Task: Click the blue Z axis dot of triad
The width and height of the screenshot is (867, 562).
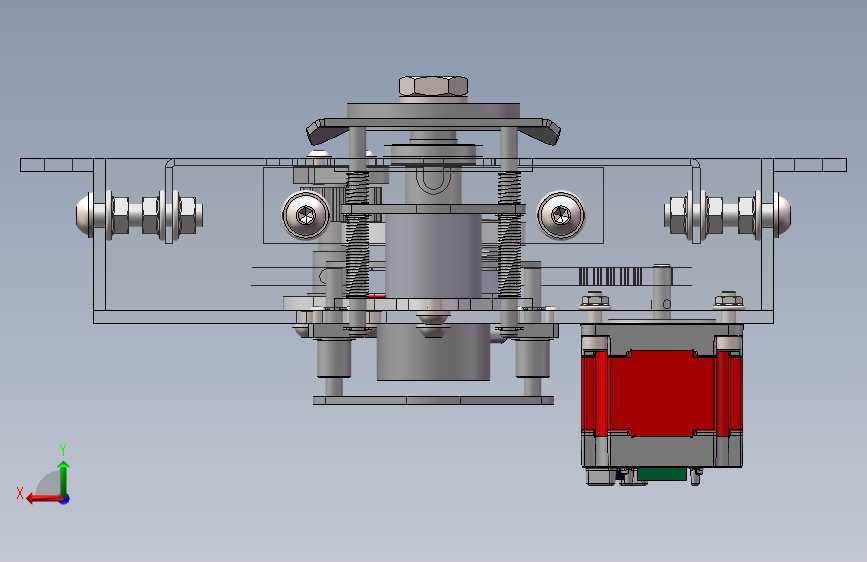Action: click(65, 500)
